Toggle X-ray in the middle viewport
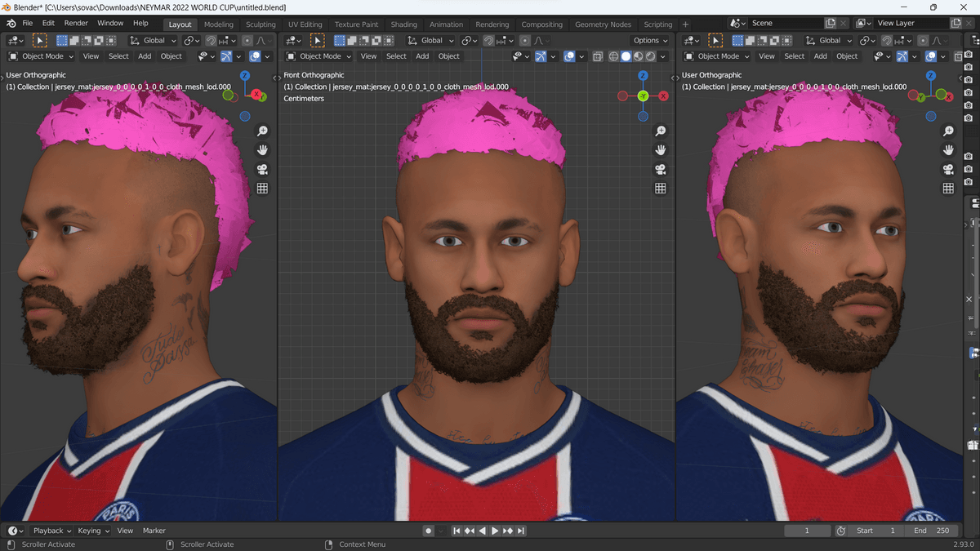 tap(598, 56)
